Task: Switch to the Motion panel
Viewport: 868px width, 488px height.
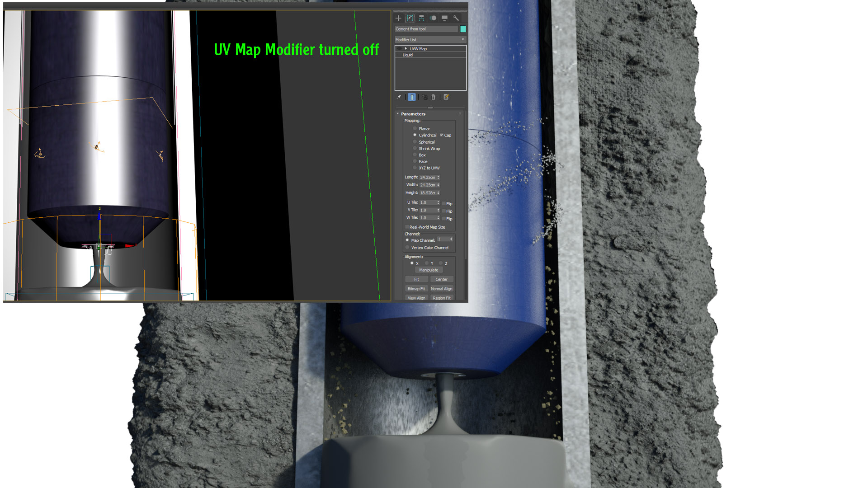Action: pyautogui.click(x=433, y=18)
